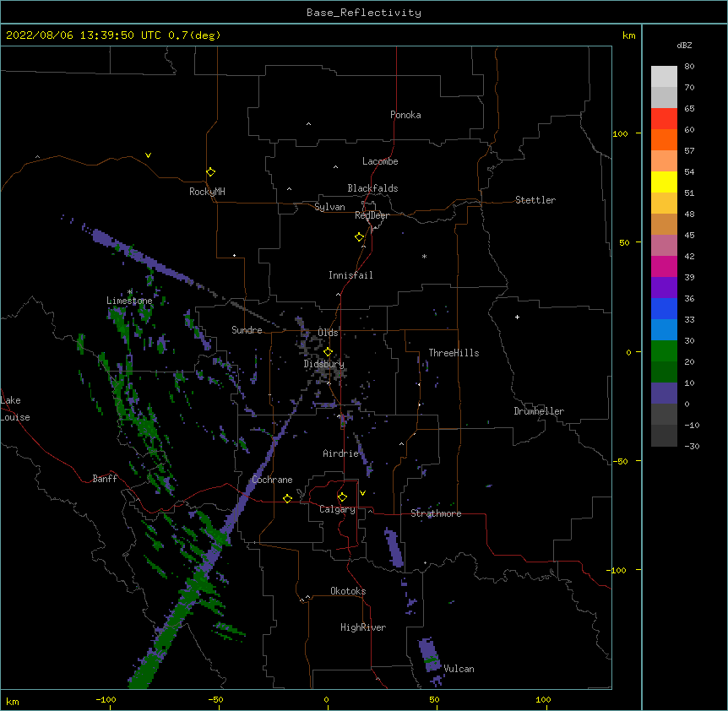Click the Didsbury label

tap(324, 364)
